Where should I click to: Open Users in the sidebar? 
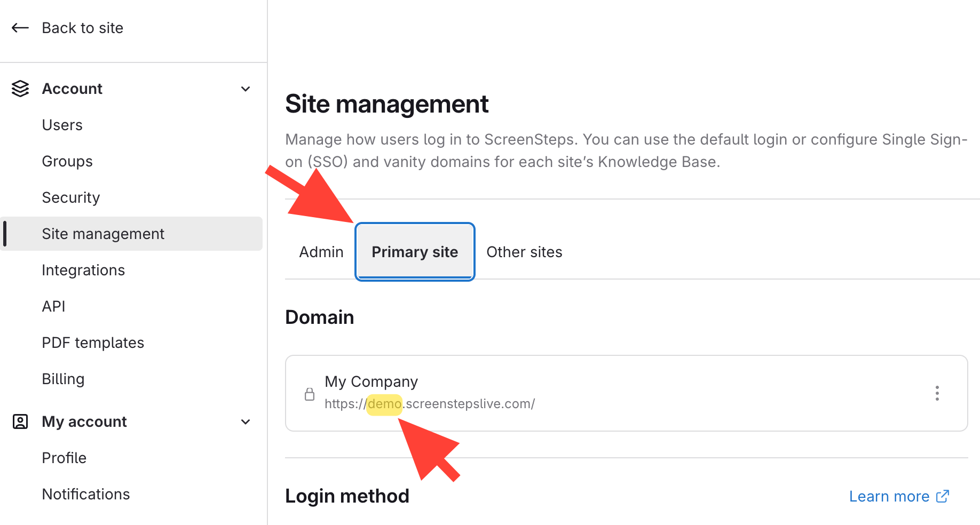62,125
